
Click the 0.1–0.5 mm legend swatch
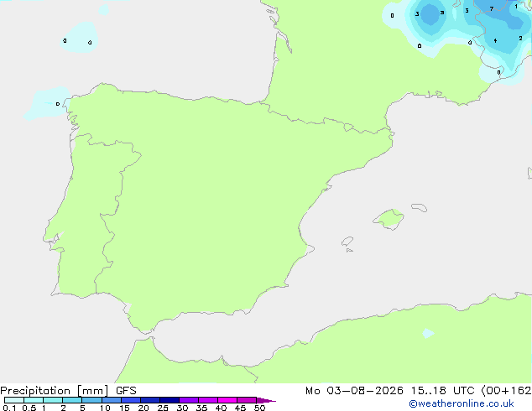(x=14, y=400)
